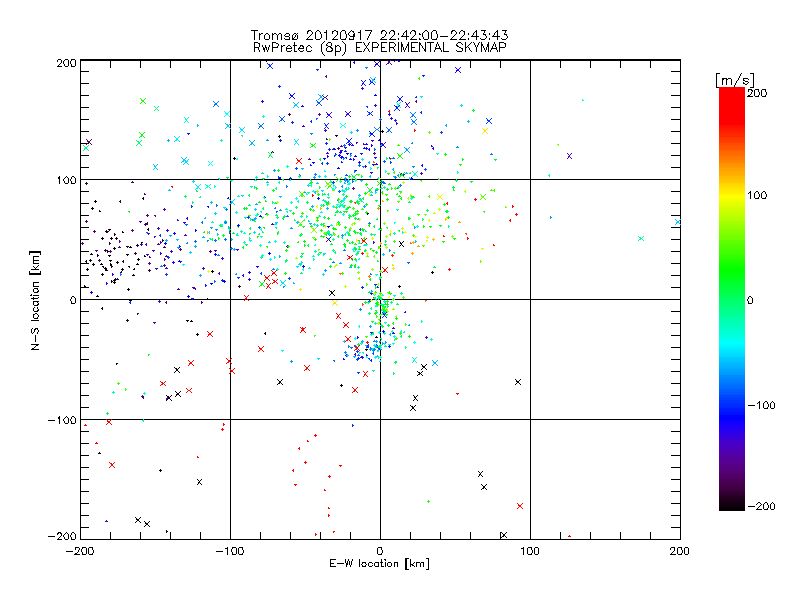
Task: Click y-axis tick label '200'
Action: (x=66, y=63)
